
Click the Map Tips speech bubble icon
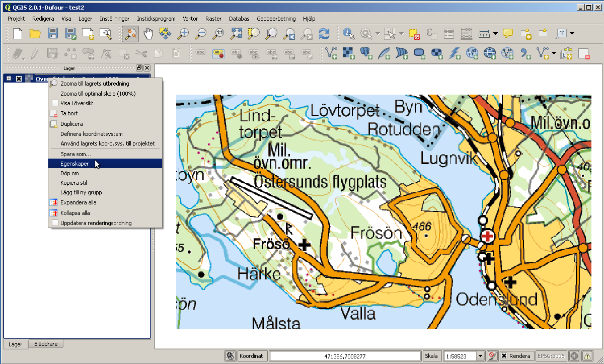point(508,34)
